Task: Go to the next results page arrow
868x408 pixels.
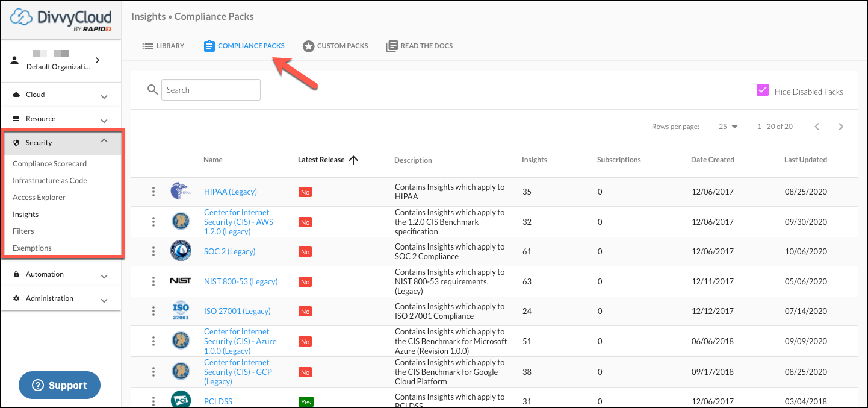Action: pyautogui.click(x=841, y=127)
